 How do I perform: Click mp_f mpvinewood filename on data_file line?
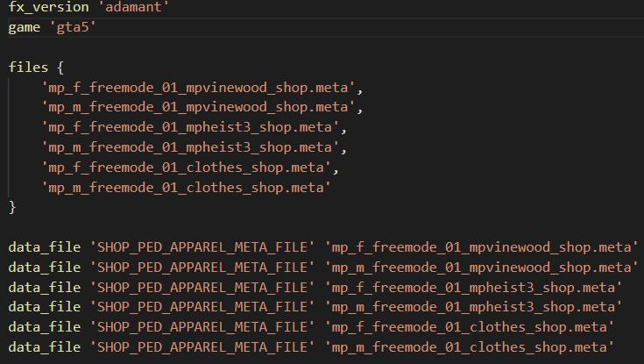tap(482, 247)
